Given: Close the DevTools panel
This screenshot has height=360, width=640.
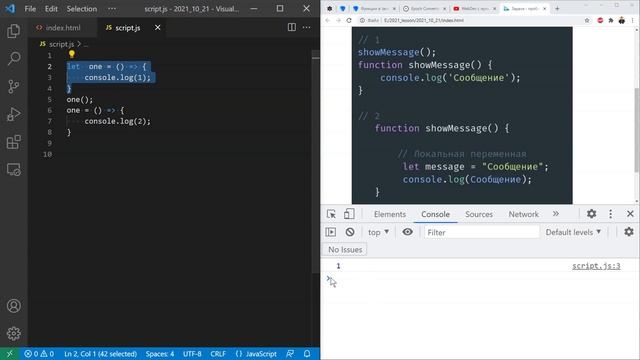Looking at the screenshot, I should point(630,213).
